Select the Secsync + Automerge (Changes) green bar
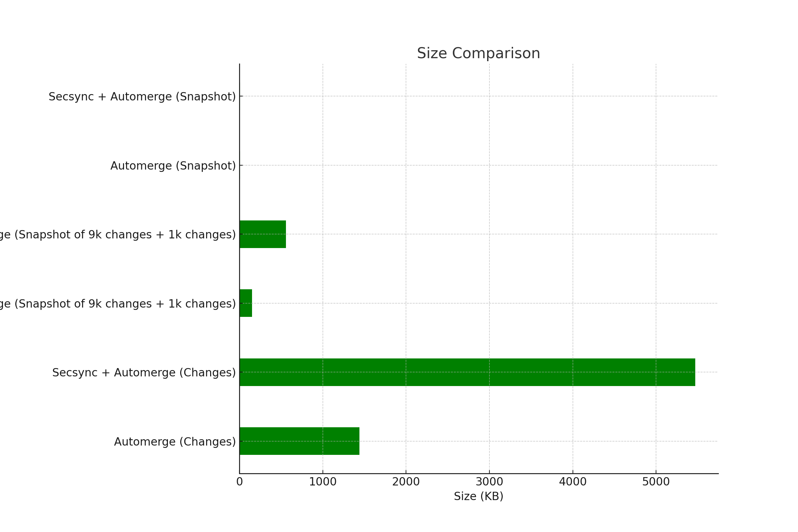This screenshot has height=532, width=798. (x=467, y=372)
